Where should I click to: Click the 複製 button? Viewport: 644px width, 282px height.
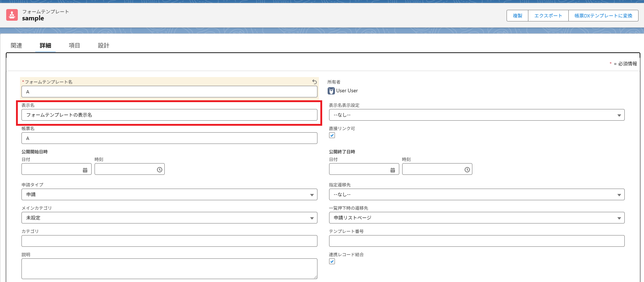coord(517,16)
